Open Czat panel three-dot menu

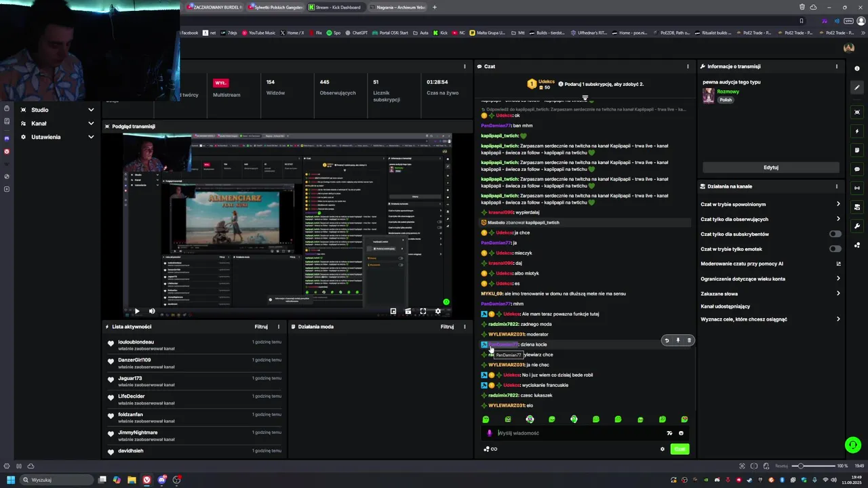pyautogui.click(x=688, y=66)
